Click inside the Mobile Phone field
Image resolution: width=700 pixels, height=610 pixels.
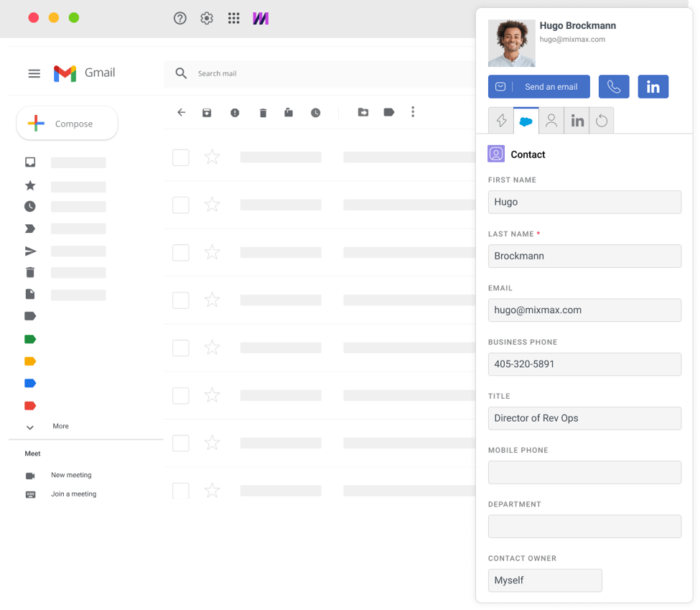point(584,472)
